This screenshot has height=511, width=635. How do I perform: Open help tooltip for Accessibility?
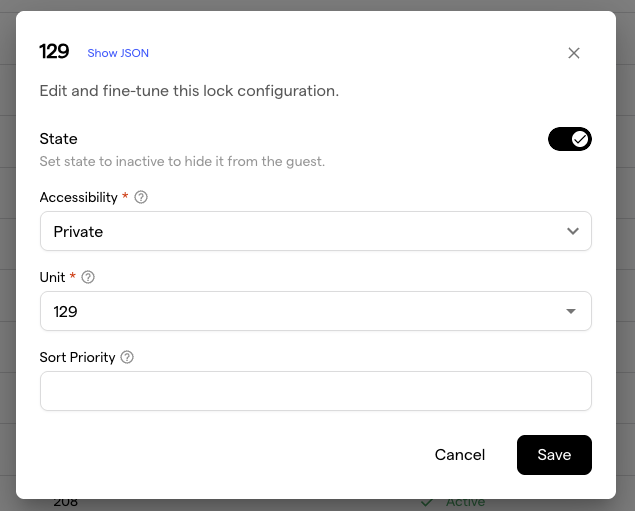141,198
